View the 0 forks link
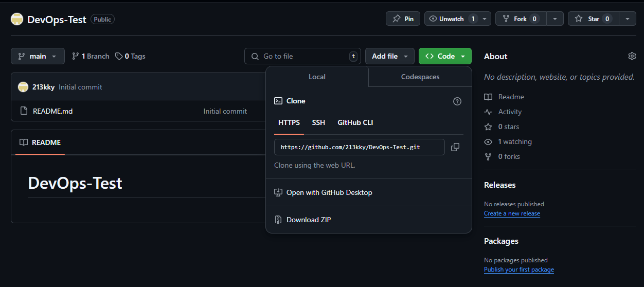Image resolution: width=644 pixels, height=287 pixels. click(x=502, y=156)
